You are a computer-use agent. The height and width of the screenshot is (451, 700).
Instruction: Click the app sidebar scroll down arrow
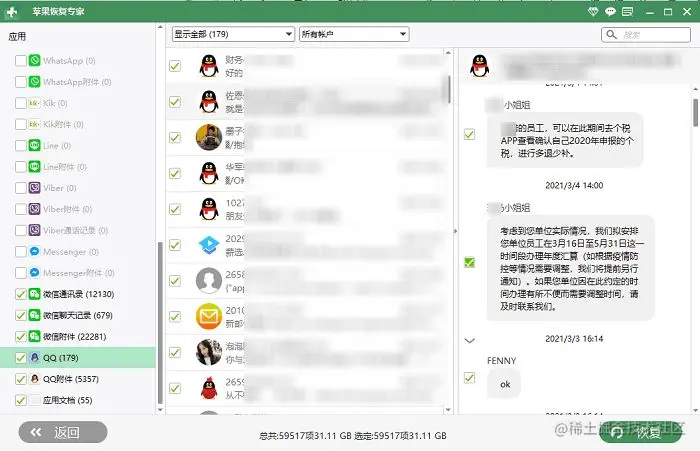(160, 409)
